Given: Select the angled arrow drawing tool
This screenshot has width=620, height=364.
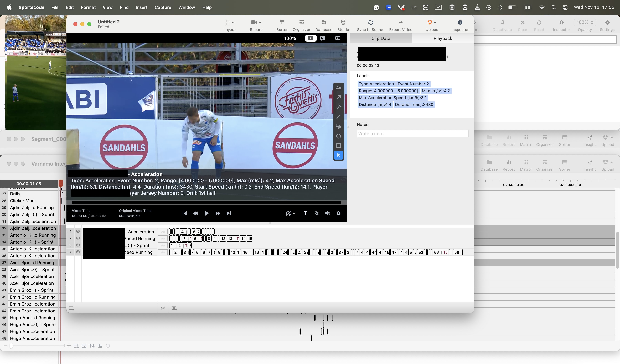Looking at the screenshot, I should pos(339,107).
